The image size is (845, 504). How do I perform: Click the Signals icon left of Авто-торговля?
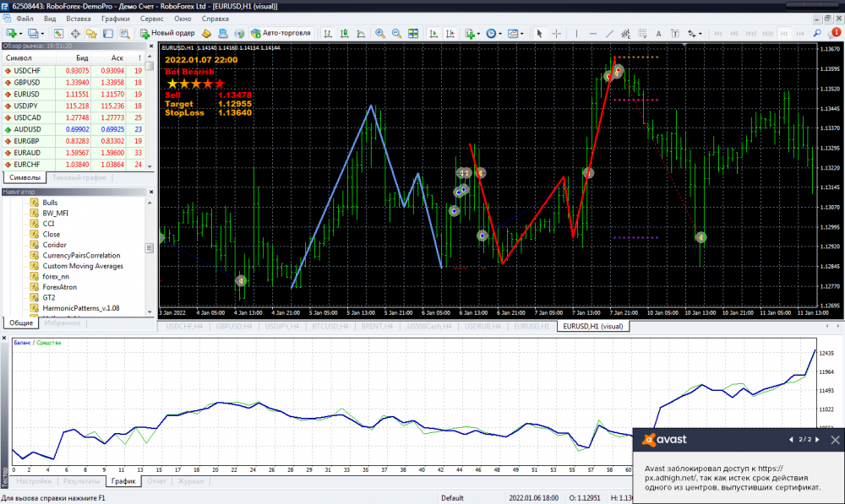tap(239, 34)
